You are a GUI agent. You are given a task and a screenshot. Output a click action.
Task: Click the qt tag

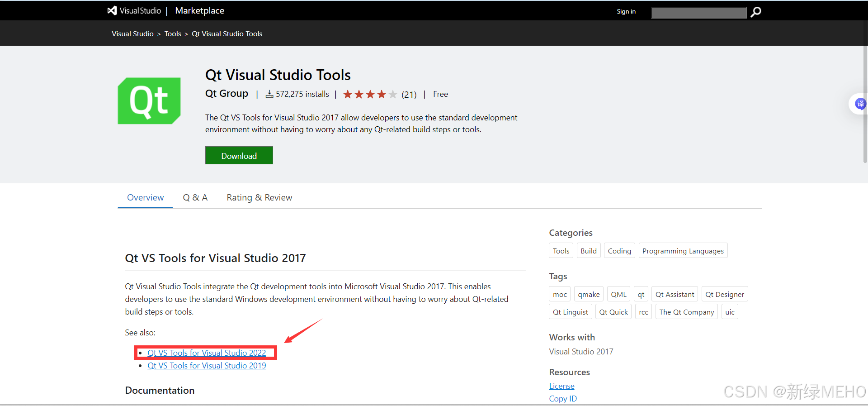(x=641, y=294)
